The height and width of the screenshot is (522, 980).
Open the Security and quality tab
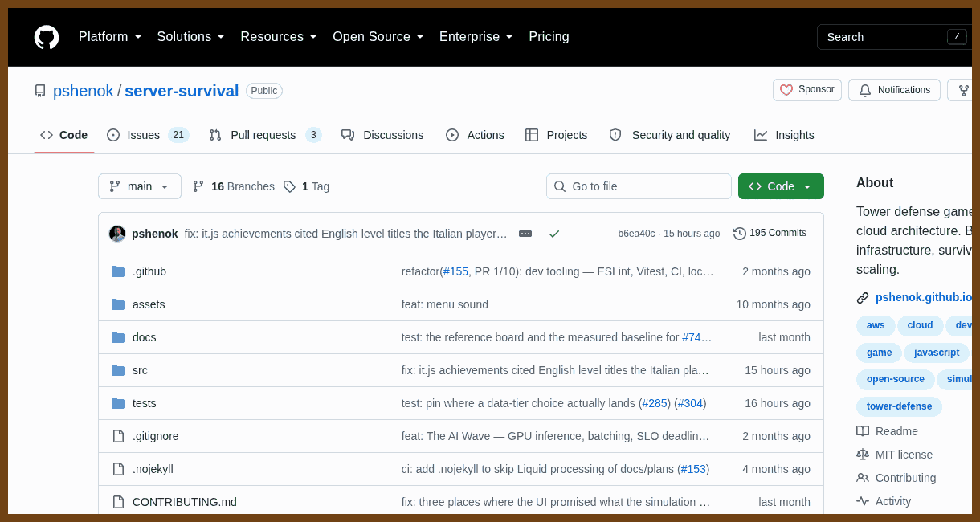669,135
